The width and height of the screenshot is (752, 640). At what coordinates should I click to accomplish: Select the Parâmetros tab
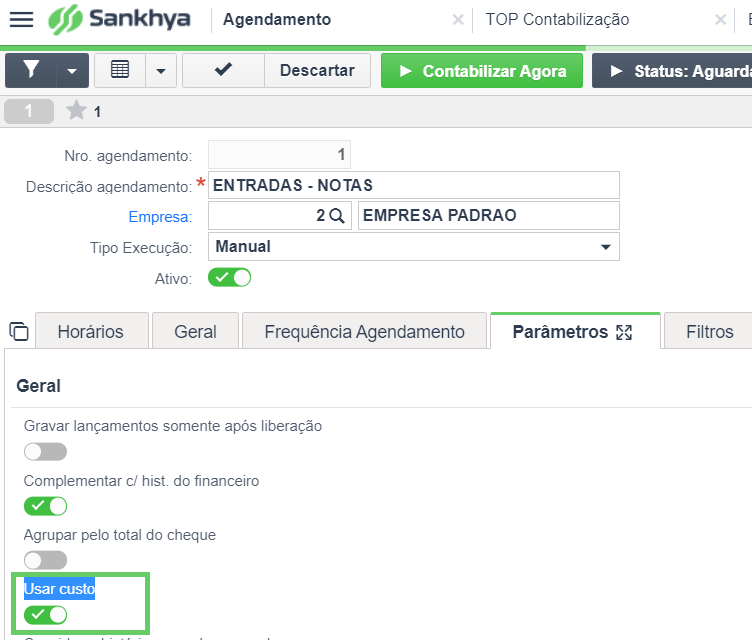(x=560, y=332)
